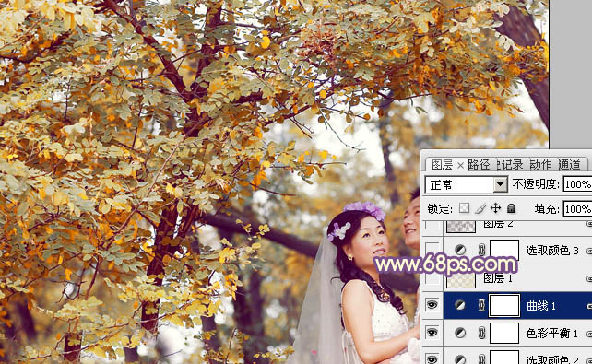Viewport: 592px width, 364px height.
Task: Click the 填充 percentage field
Action: [577, 208]
